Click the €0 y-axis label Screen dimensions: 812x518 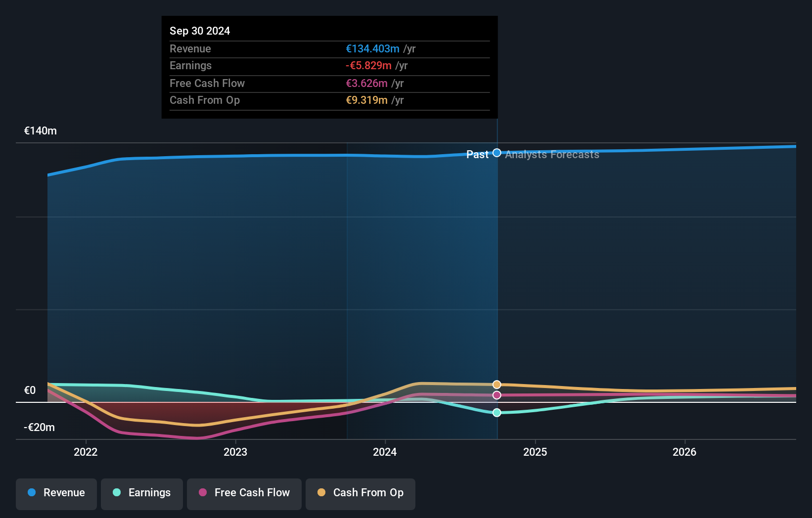(x=30, y=390)
